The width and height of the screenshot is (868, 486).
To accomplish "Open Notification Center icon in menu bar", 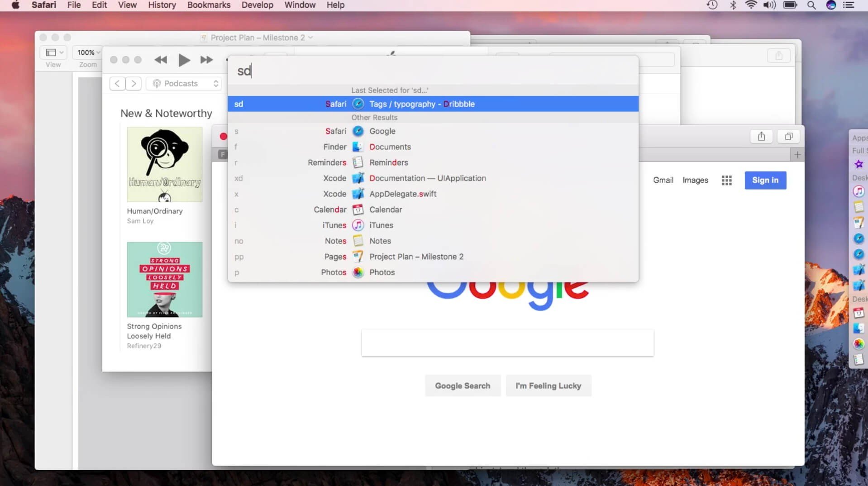I will pos(849,5).
